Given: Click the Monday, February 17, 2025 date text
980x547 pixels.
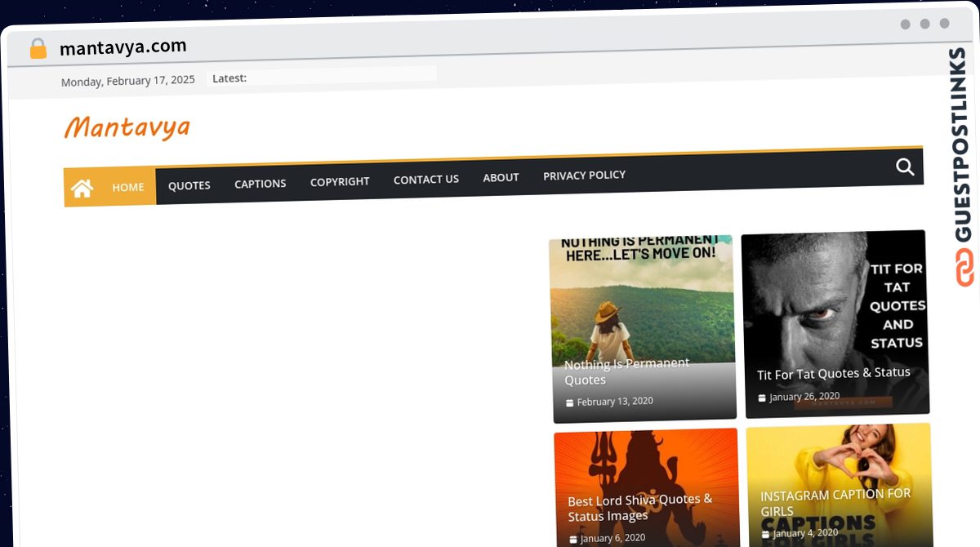Looking at the screenshot, I should click(x=128, y=81).
